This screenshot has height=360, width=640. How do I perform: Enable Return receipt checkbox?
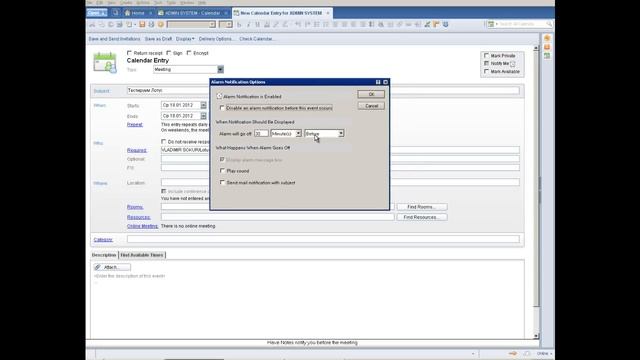click(129, 53)
